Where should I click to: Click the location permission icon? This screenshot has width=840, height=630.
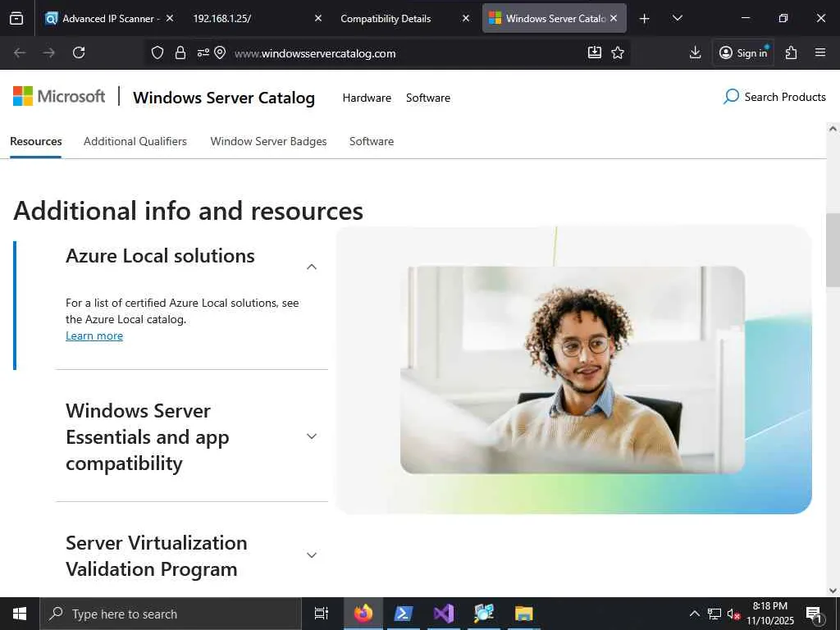click(x=220, y=52)
